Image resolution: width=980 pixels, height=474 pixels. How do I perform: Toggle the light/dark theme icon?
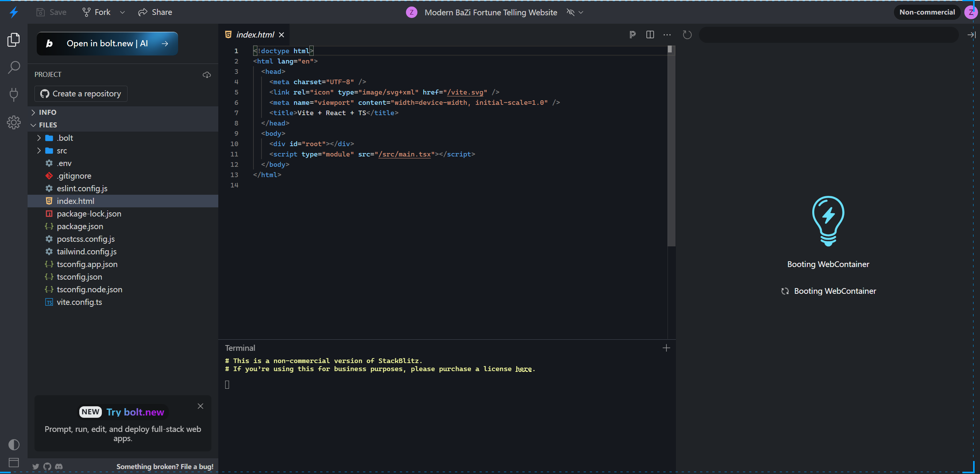click(14, 445)
